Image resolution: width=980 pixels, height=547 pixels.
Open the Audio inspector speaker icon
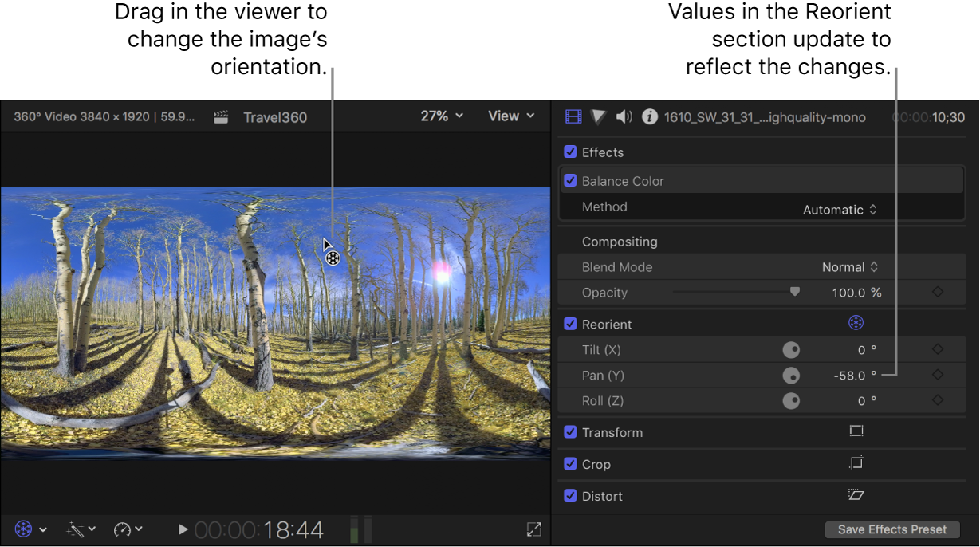pos(624,116)
